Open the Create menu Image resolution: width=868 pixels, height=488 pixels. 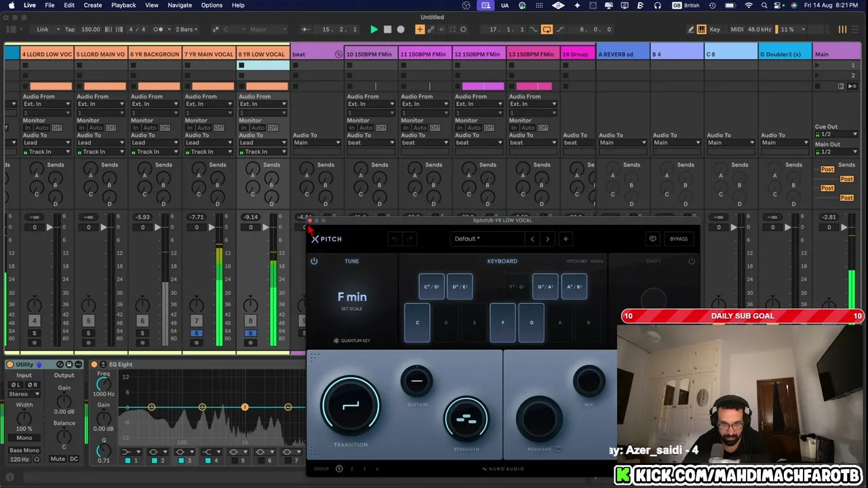[93, 5]
